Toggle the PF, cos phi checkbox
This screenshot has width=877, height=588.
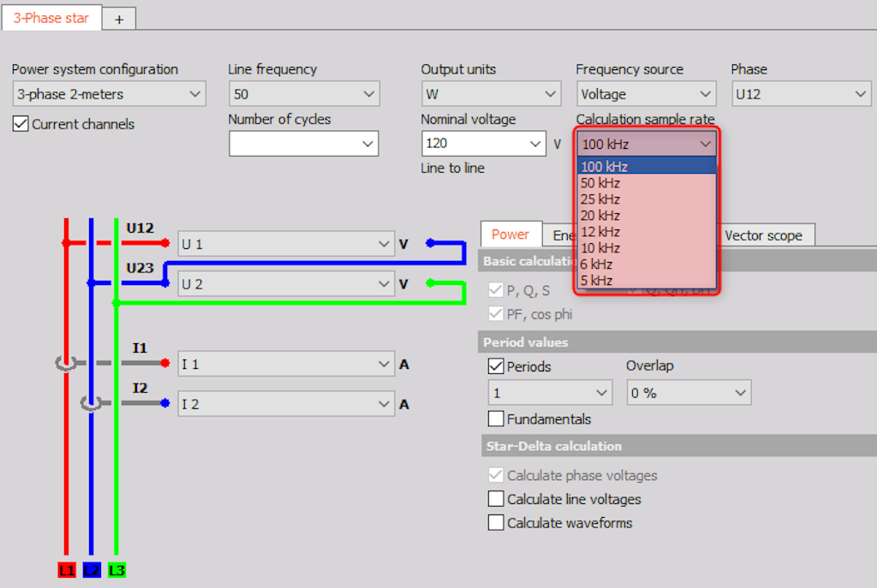496,313
